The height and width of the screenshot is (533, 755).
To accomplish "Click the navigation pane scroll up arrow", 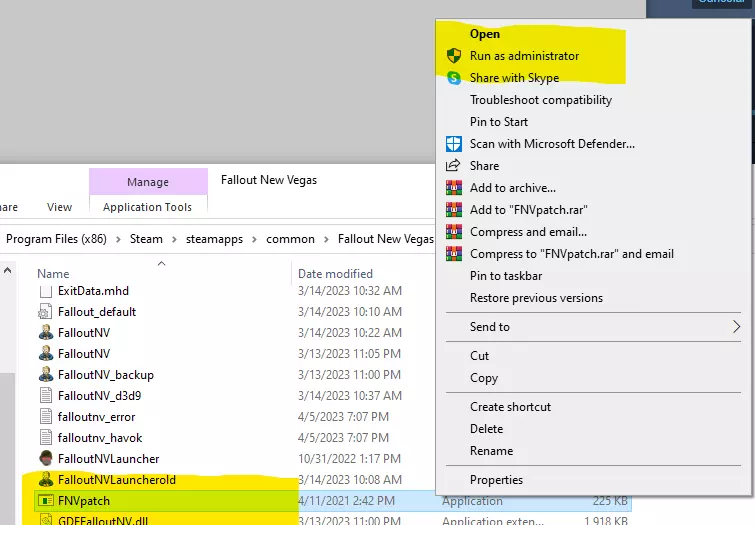I will coord(7,271).
